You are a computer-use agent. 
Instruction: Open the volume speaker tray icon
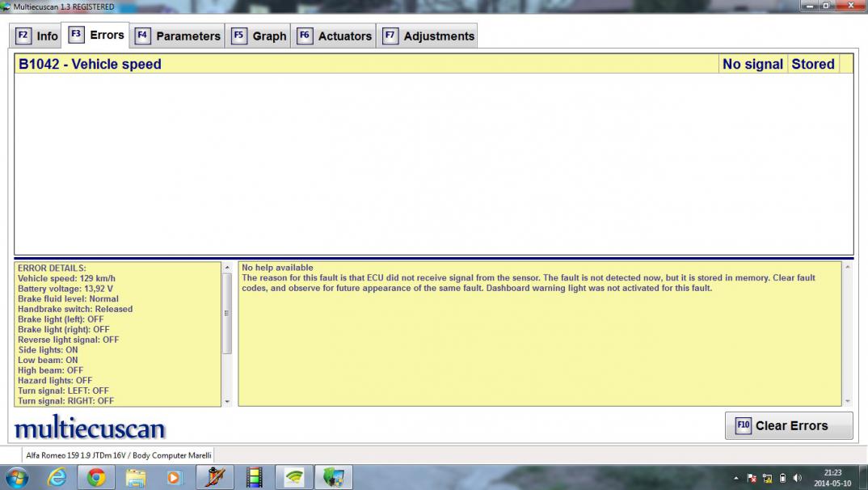click(797, 479)
